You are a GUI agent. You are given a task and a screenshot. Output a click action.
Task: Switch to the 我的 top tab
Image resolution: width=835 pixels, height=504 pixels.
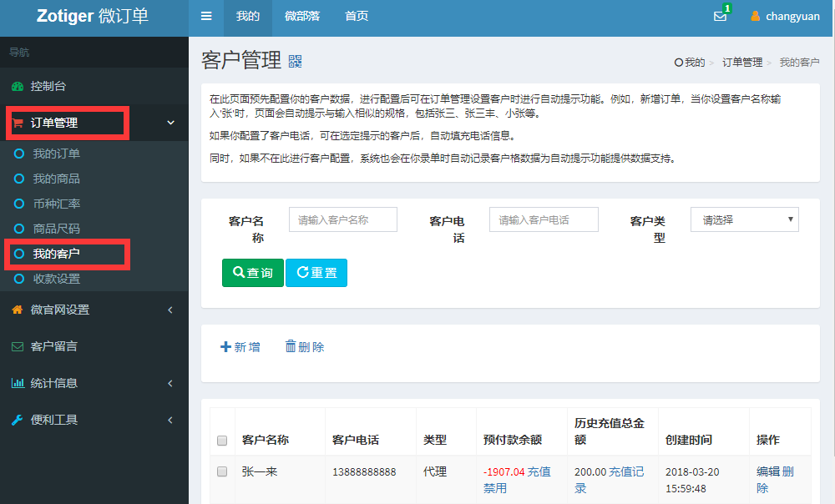point(248,16)
